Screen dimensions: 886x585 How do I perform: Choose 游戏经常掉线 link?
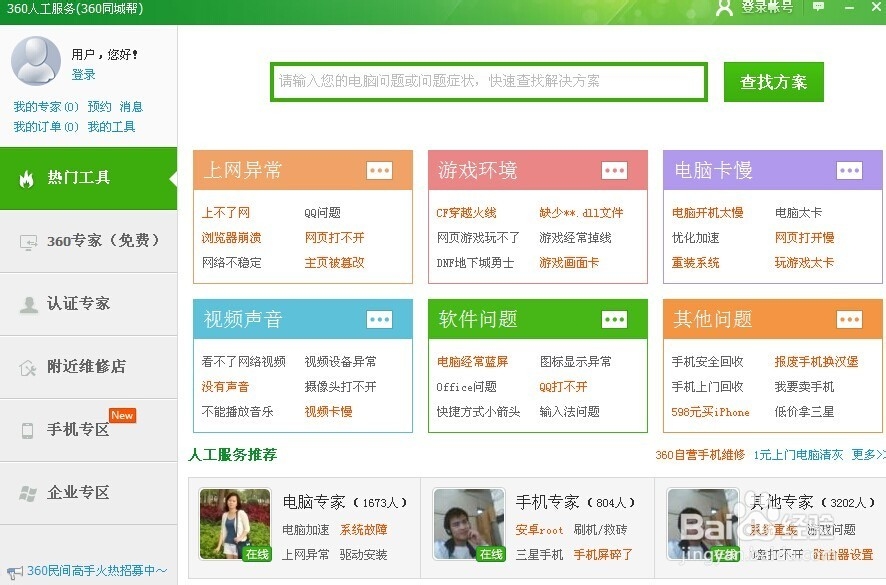(x=575, y=237)
